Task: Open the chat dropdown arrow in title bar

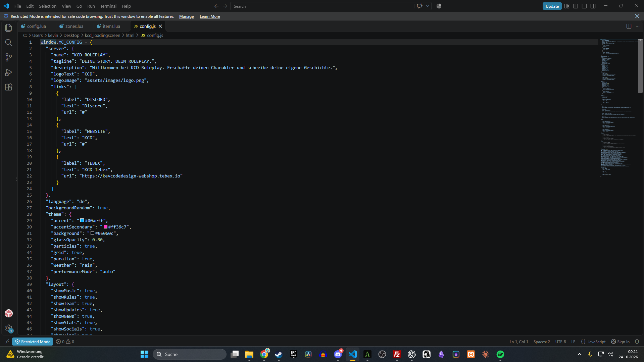Action: pos(428,6)
